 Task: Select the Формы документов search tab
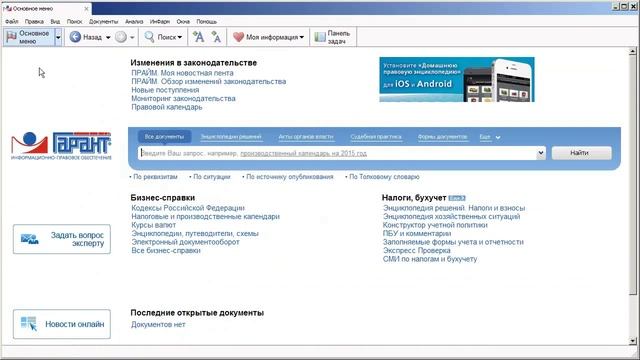point(442,137)
